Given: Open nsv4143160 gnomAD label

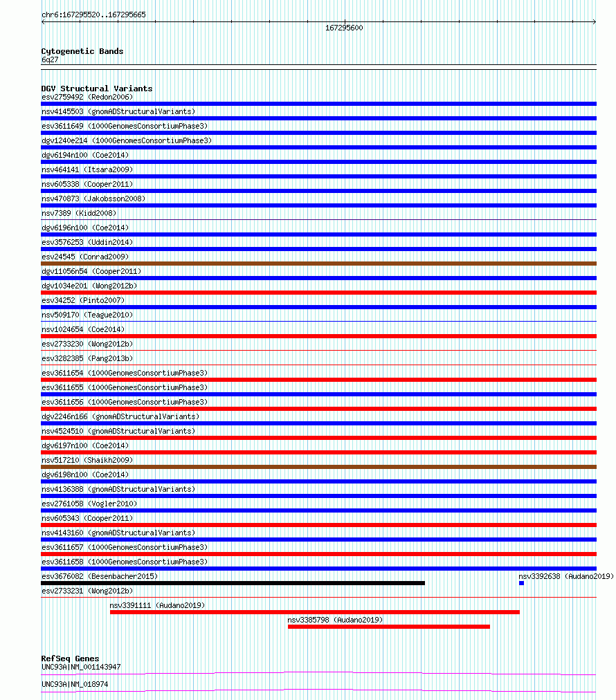Looking at the screenshot, I should click(x=118, y=532).
